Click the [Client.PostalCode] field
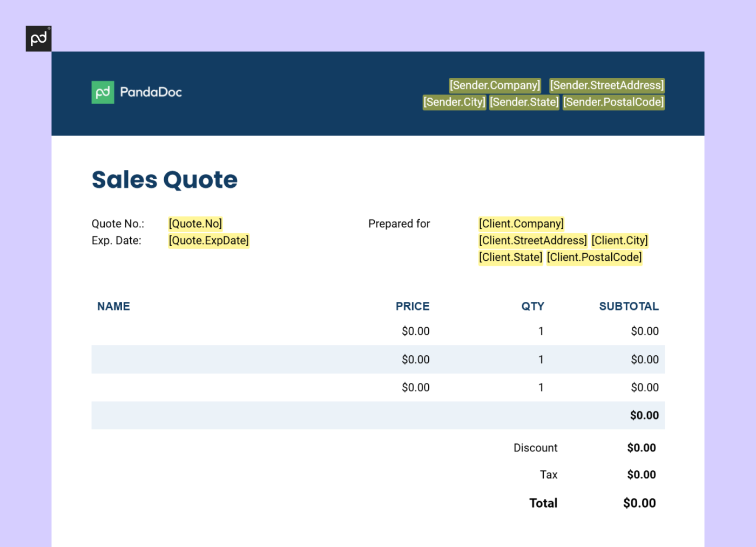This screenshot has width=756, height=547. click(x=594, y=257)
